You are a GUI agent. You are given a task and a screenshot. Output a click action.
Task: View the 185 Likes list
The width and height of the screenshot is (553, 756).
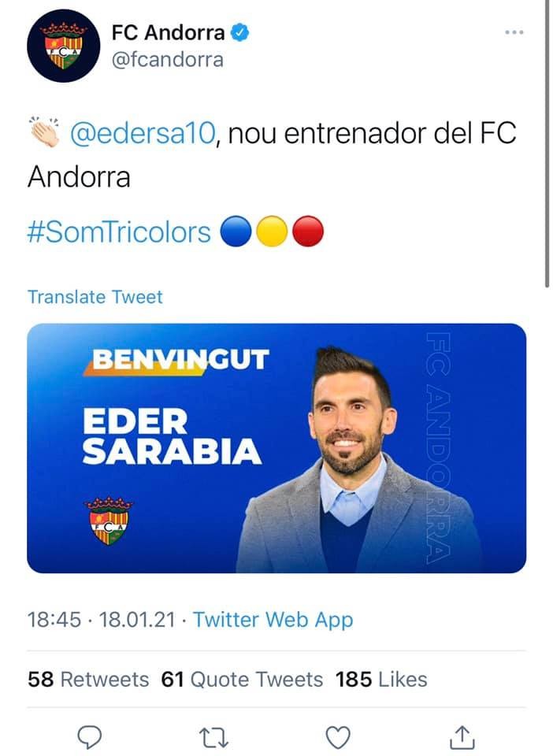coord(381,680)
